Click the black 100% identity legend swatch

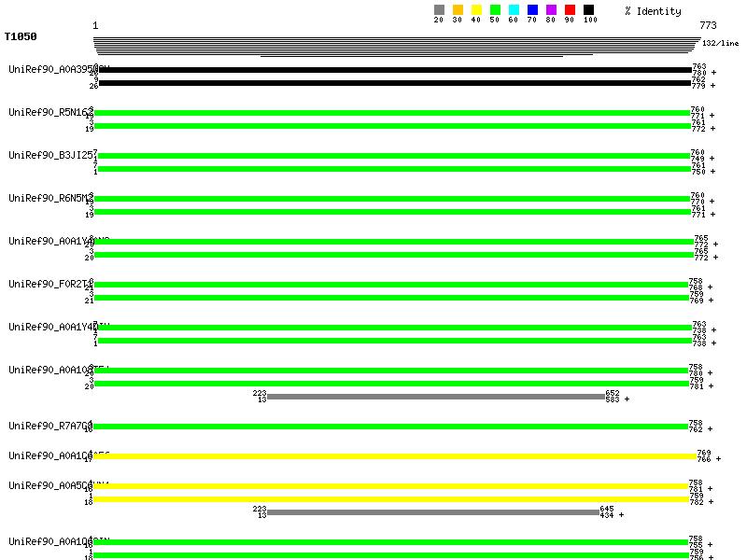[588, 10]
